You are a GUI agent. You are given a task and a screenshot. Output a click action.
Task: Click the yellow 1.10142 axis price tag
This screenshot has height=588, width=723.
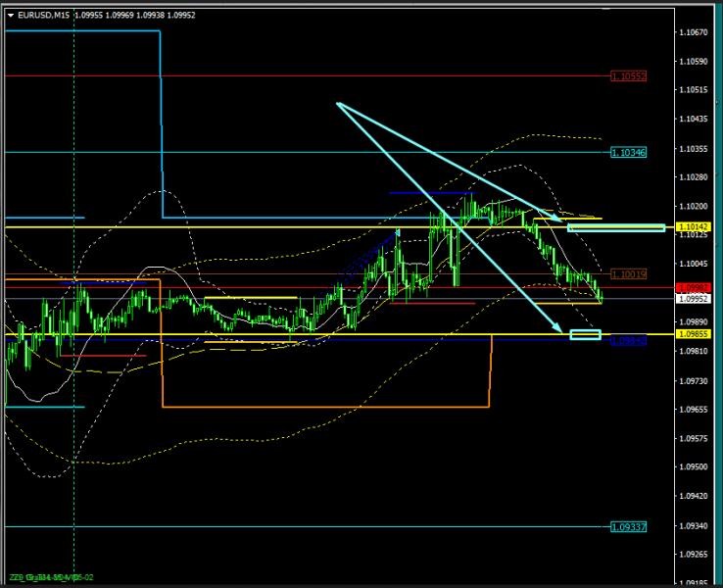(692, 227)
